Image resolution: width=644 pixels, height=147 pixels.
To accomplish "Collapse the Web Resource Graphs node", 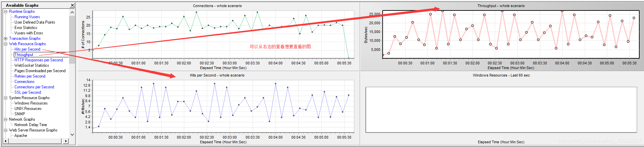I will click(x=5, y=44).
